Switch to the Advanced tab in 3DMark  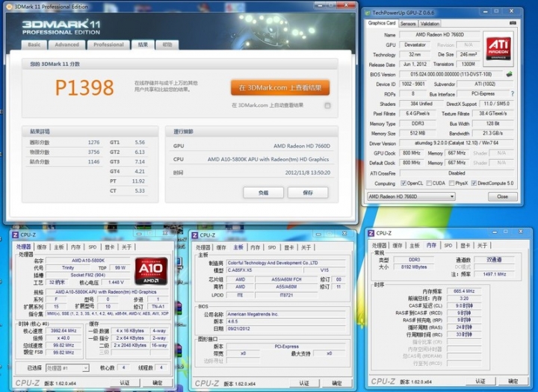67,45
